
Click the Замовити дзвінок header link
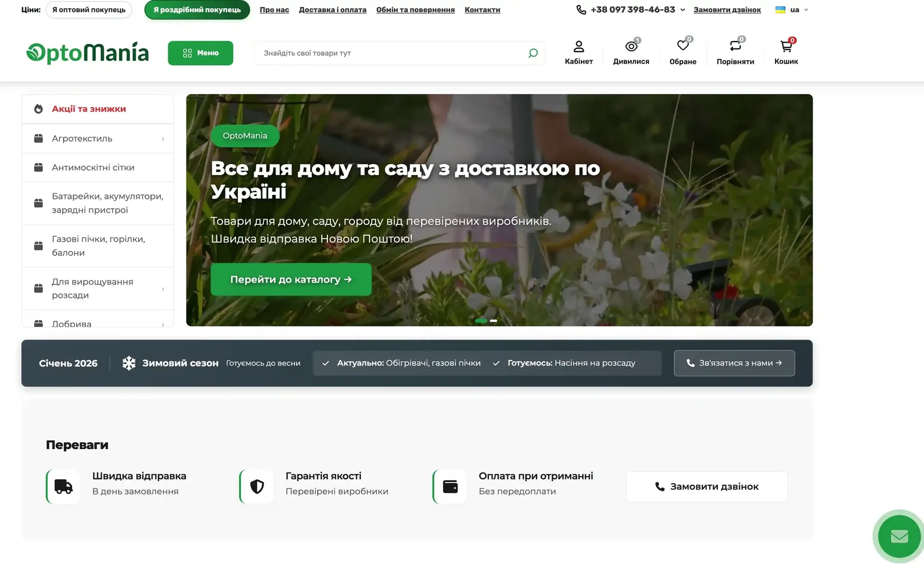click(x=727, y=10)
